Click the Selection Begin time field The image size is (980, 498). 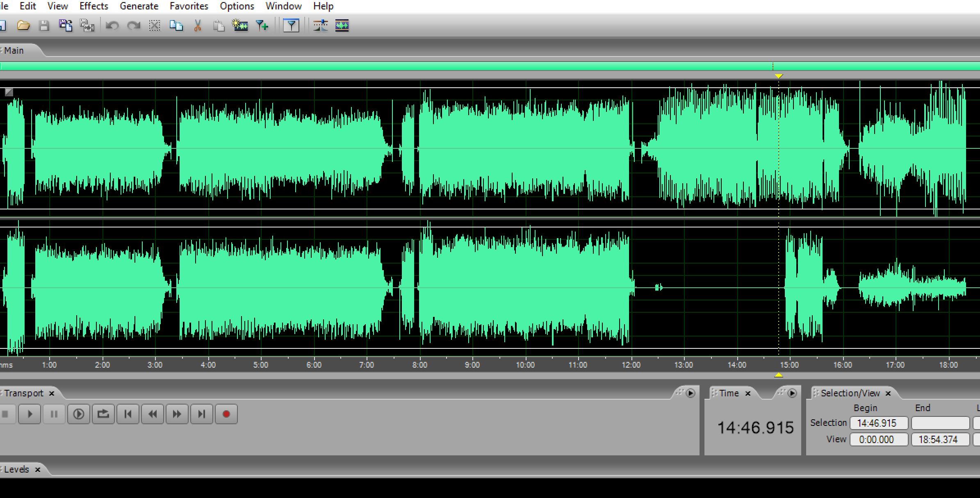[x=878, y=423]
